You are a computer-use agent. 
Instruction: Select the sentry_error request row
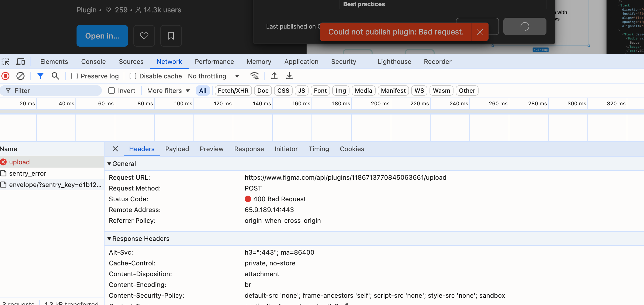tap(52, 174)
